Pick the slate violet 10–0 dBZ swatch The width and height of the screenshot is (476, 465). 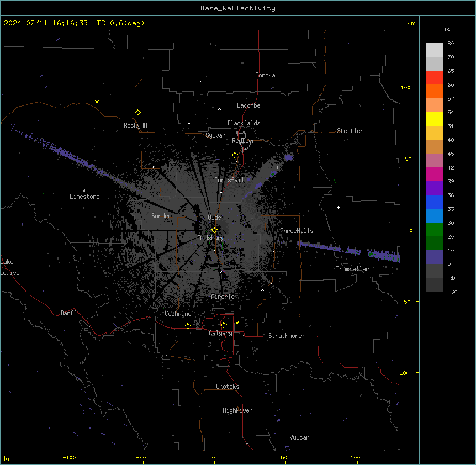tap(434, 257)
